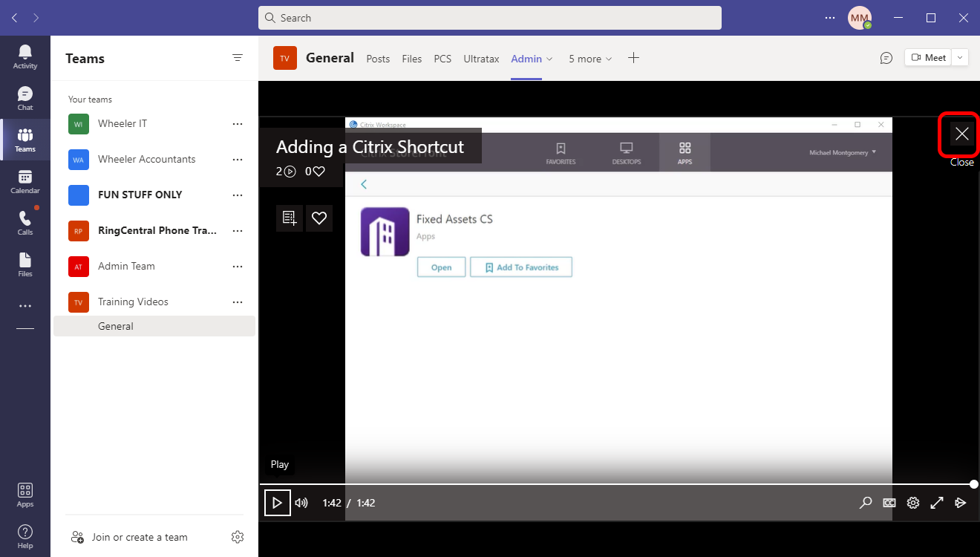The image size is (980, 557).
Task: Select the General channel in the list
Action: pos(154,326)
